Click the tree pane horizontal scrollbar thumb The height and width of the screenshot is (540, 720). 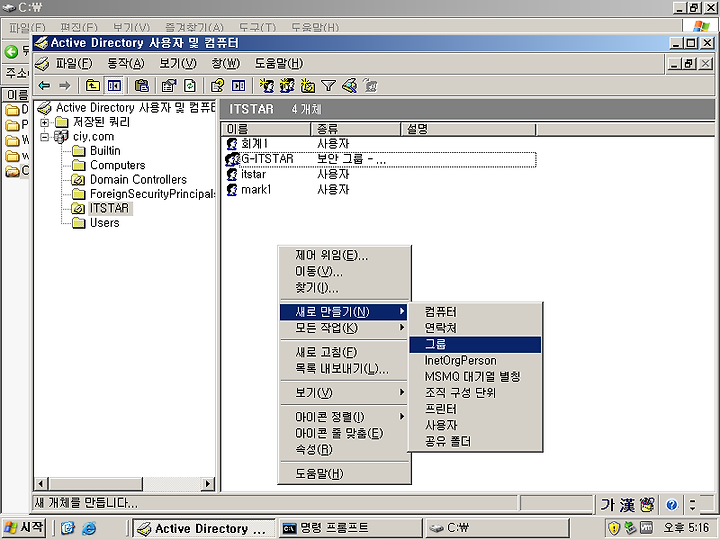point(96,484)
